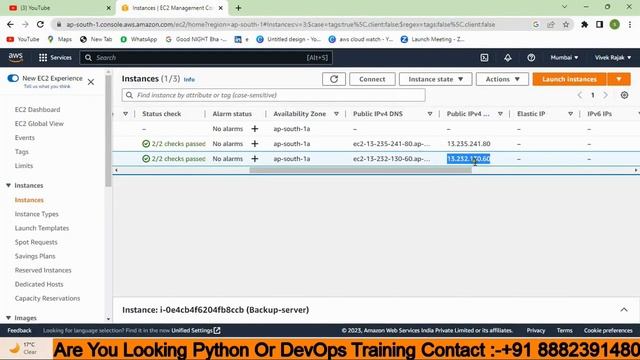
Task: Open the Instances Info link
Action: 189,80
